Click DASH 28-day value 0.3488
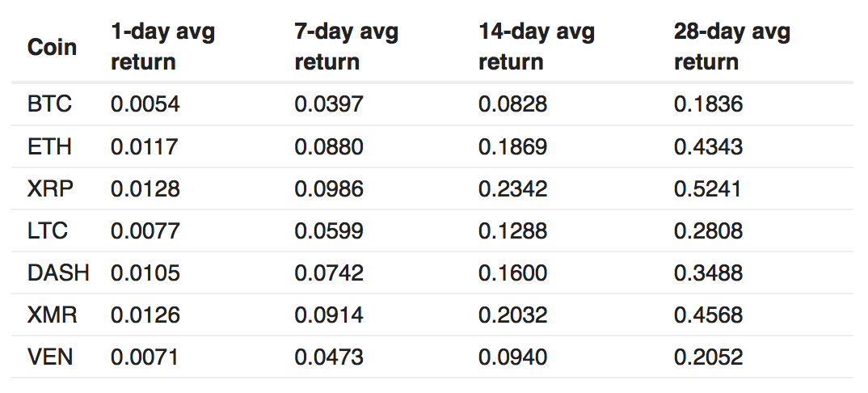This screenshot has width=868, height=393. (x=708, y=273)
